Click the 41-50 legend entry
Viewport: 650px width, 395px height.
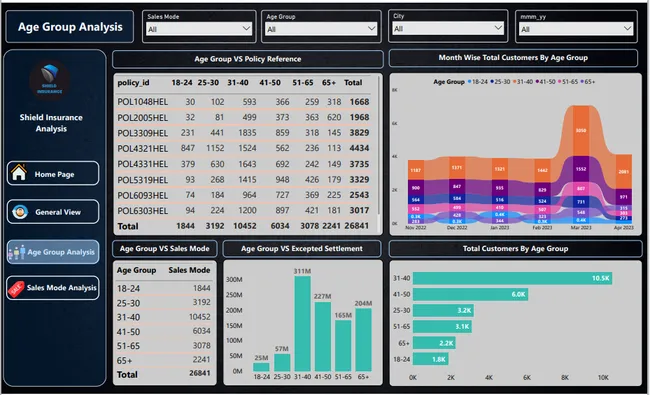(545, 82)
